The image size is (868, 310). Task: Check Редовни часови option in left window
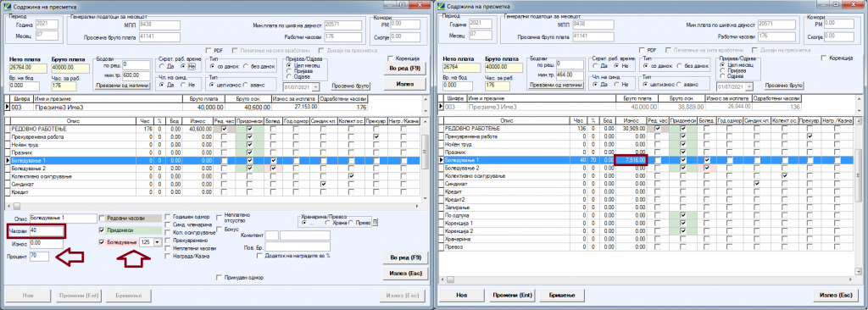point(103,219)
